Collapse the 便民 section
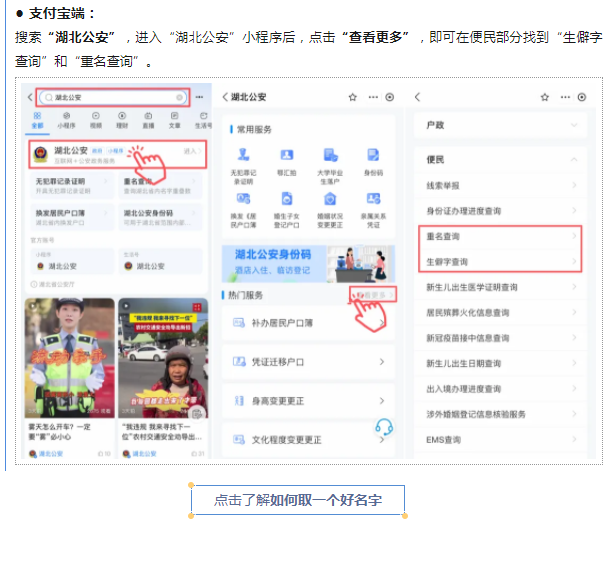Image resolution: width=612 pixels, height=582 pixels. tap(500, 160)
